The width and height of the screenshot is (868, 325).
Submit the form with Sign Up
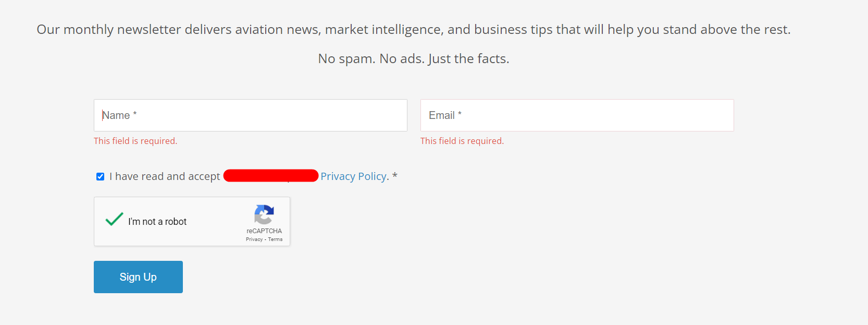[138, 277]
